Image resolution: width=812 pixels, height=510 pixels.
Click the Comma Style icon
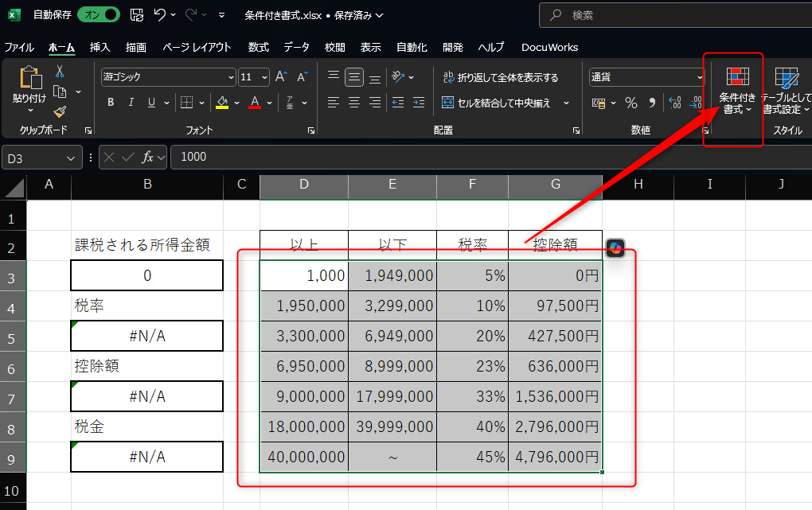coord(652,103)
